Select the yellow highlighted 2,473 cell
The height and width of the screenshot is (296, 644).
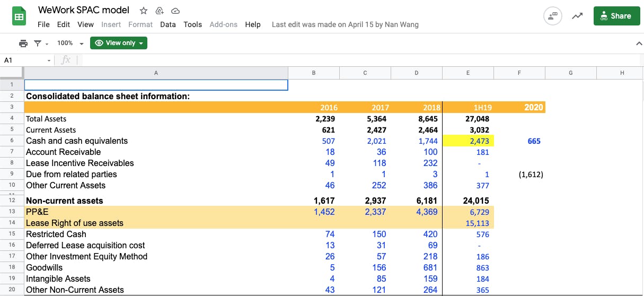[468, 141]
